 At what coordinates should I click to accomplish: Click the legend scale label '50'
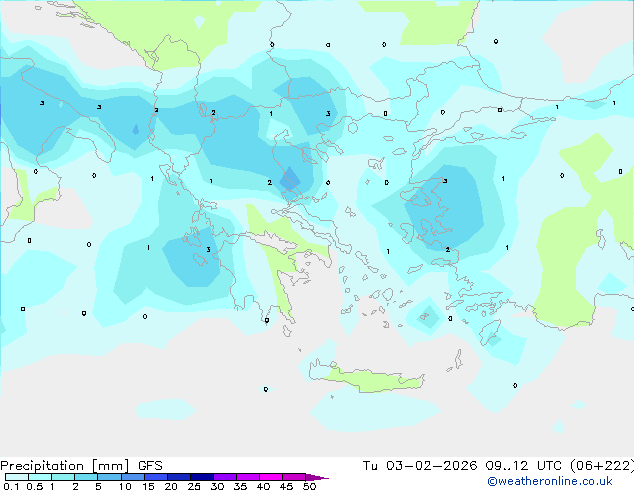(309, 486)
